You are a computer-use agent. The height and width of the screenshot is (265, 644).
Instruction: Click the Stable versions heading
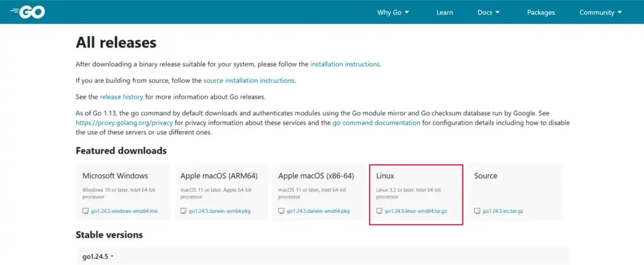click(109, 235)
